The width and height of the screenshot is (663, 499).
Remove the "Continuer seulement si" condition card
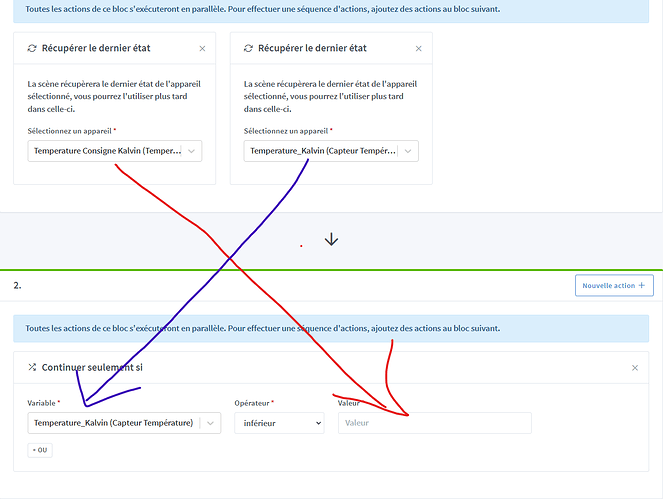click(x=634, y=368)
